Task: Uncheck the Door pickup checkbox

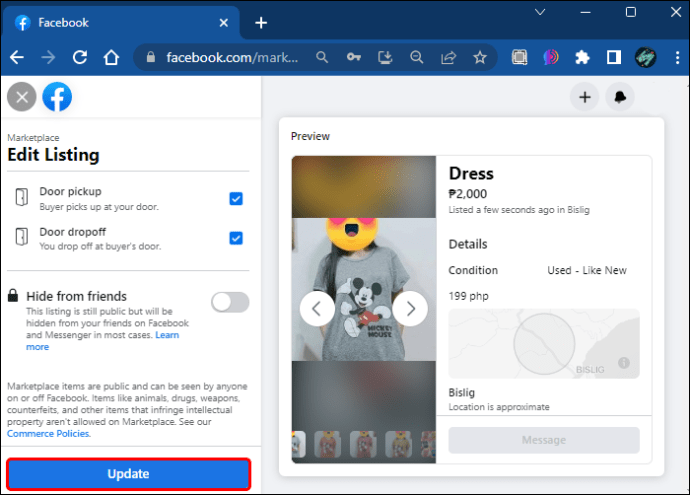Action: tap(236, 199)
